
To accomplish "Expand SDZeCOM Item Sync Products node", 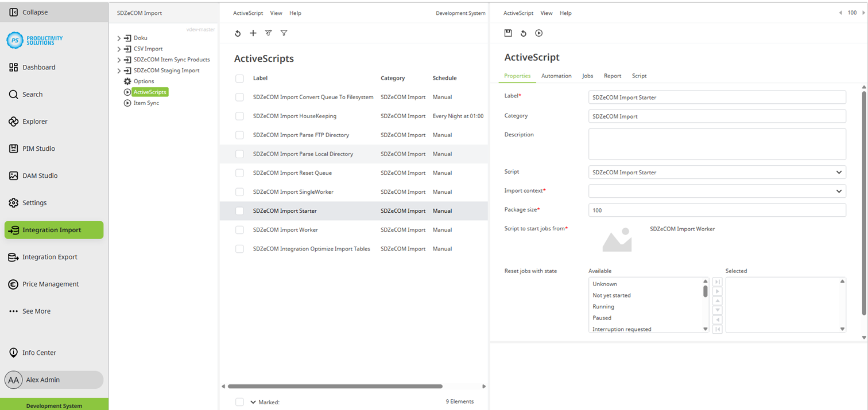I will (x=119, y=60).
